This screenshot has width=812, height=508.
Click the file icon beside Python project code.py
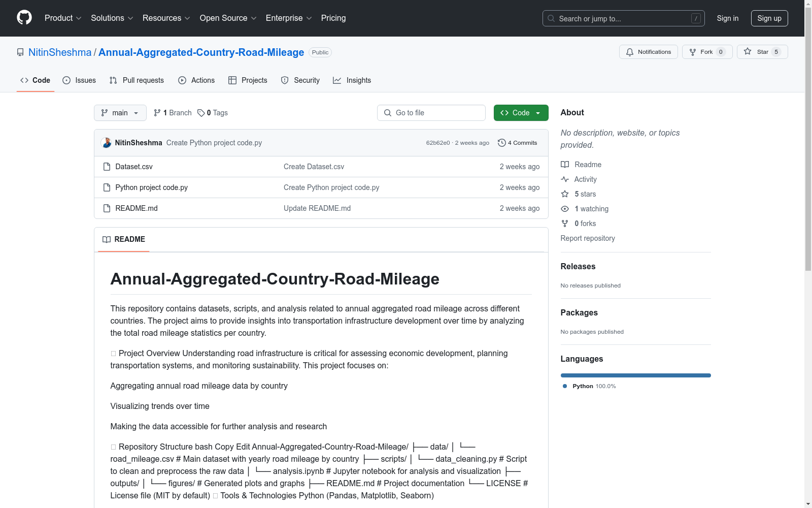click(107, 187)
